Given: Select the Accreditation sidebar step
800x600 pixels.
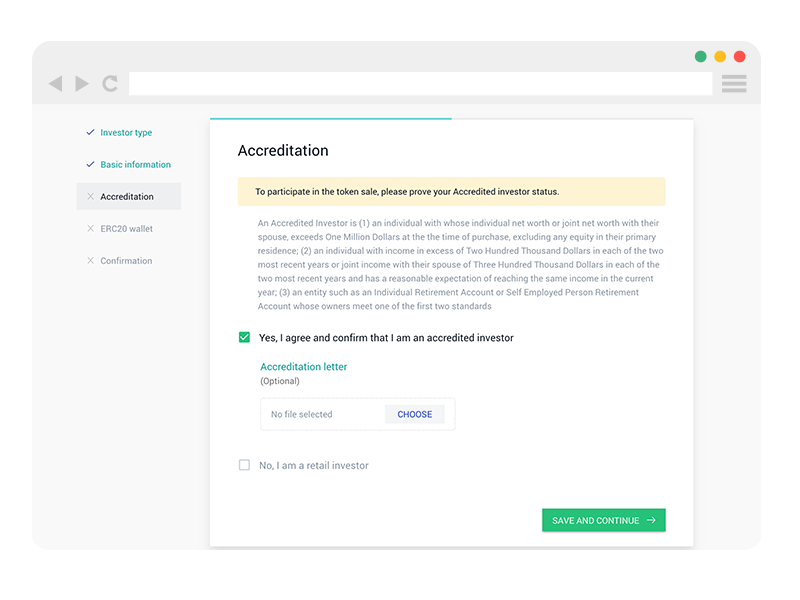Looking at the screenshot, I should click(129, 196).
